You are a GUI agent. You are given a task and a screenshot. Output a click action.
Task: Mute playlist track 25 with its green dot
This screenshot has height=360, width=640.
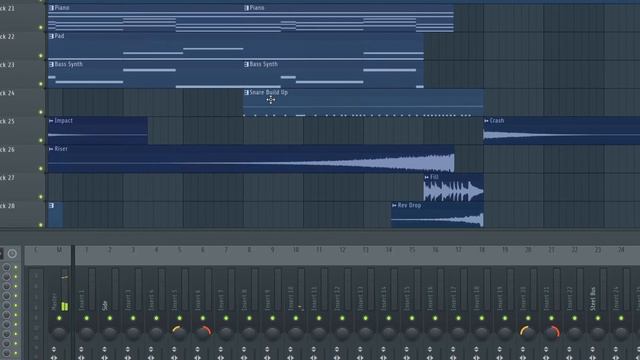[40, 140]
